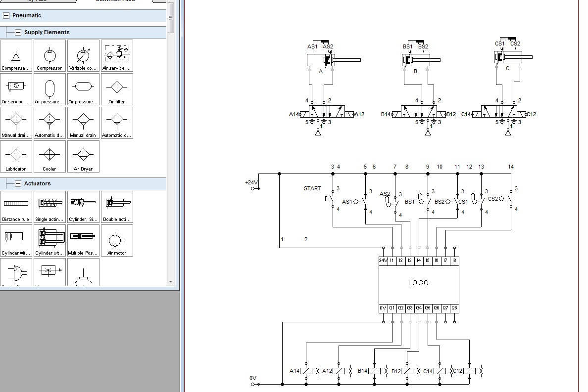588x392 pixels.
Task: Select cylinder C in the pneumatic diagram
Action: coord(513,57)
